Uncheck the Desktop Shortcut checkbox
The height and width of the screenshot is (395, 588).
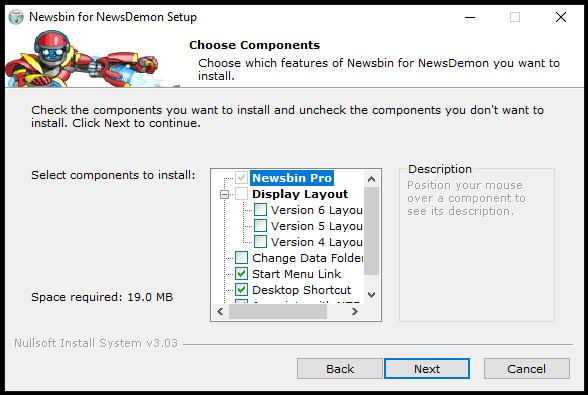pos(241,290)
